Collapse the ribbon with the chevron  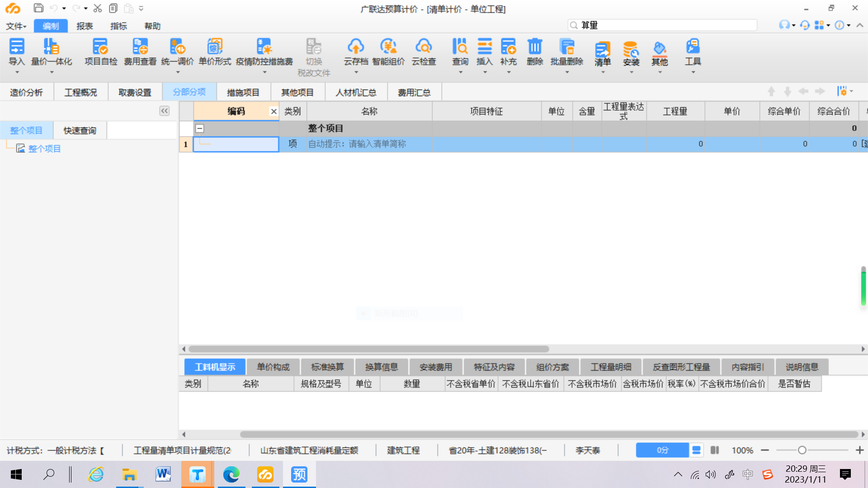[x=860, y=25]
